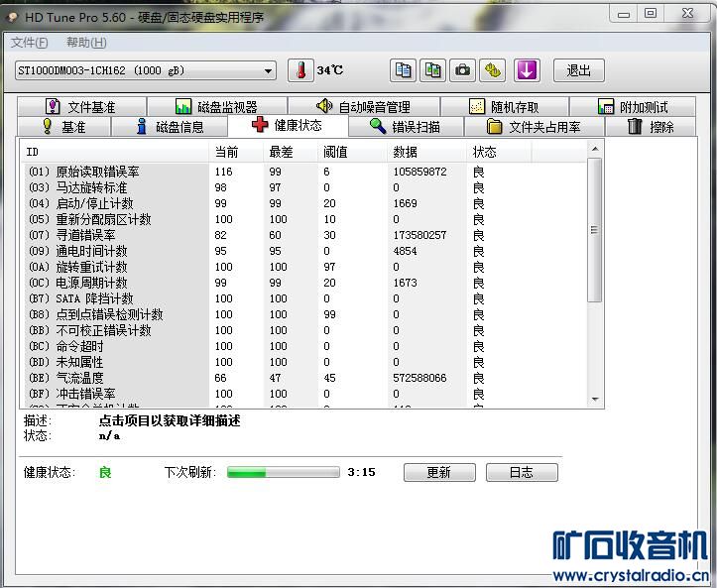The width and height of the screenshot is (717, 588).
Task: Click the green 良 health status text
Action: (105, 472)
